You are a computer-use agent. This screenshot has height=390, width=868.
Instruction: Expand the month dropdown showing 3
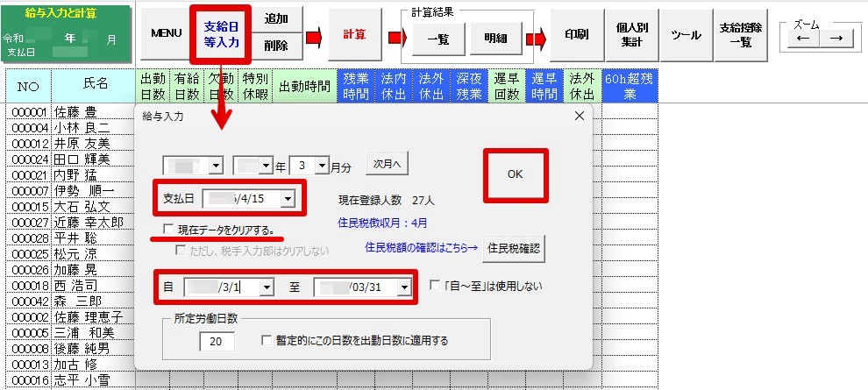[x=322, y=166]
